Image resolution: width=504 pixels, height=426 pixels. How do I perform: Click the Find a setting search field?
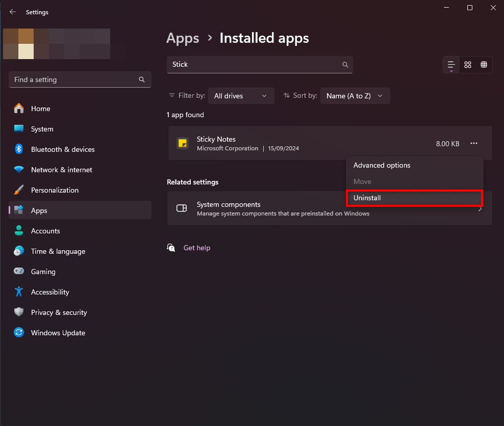[80, 79]
